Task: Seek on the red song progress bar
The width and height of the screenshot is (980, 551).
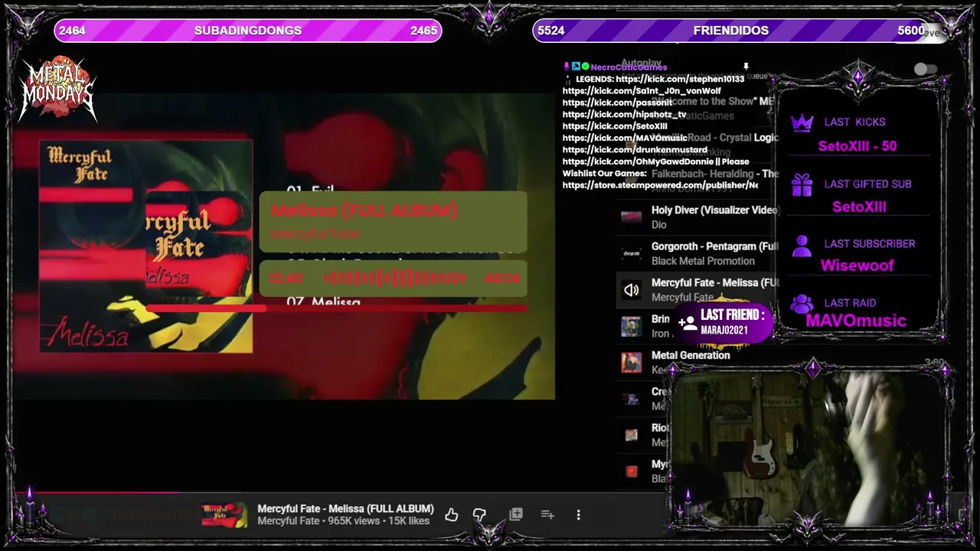Action: click(x=335, y=308)
